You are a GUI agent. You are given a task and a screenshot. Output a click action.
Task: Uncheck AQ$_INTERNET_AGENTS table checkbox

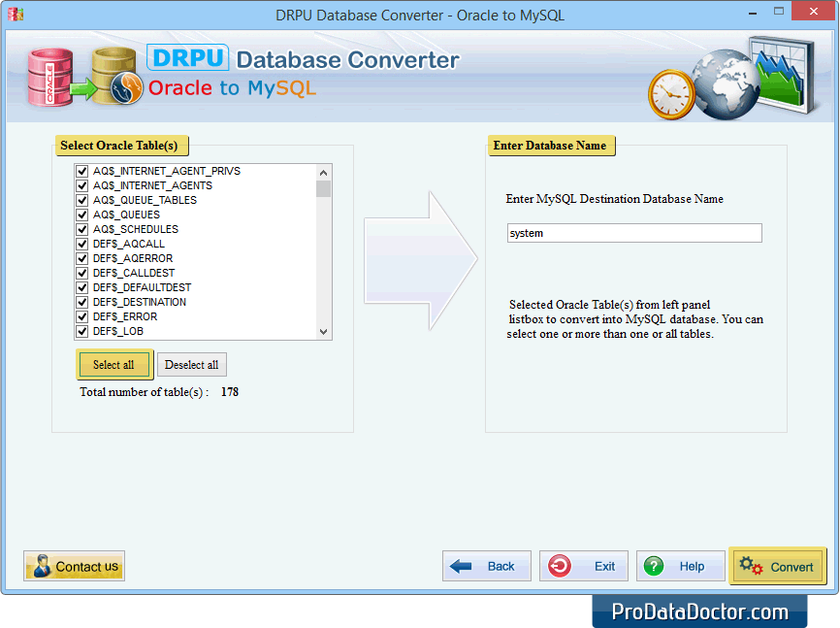[x=82, y=185]
